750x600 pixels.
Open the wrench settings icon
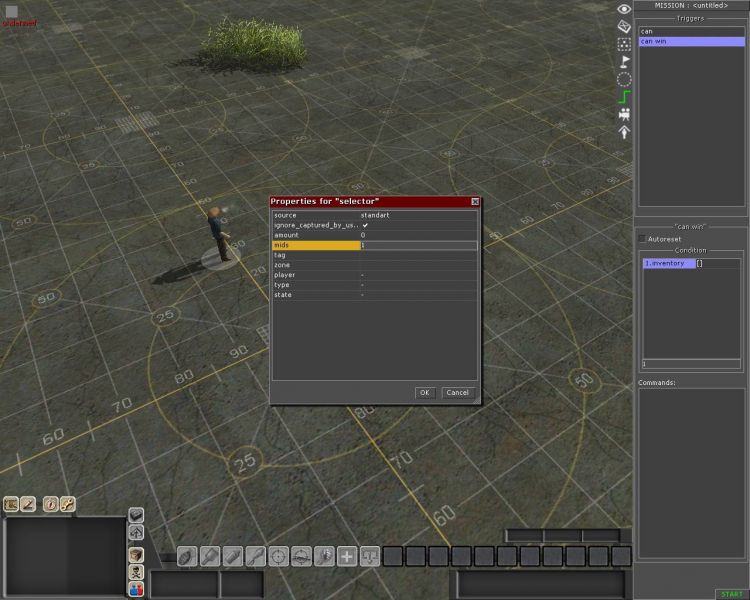pos(67,504)
